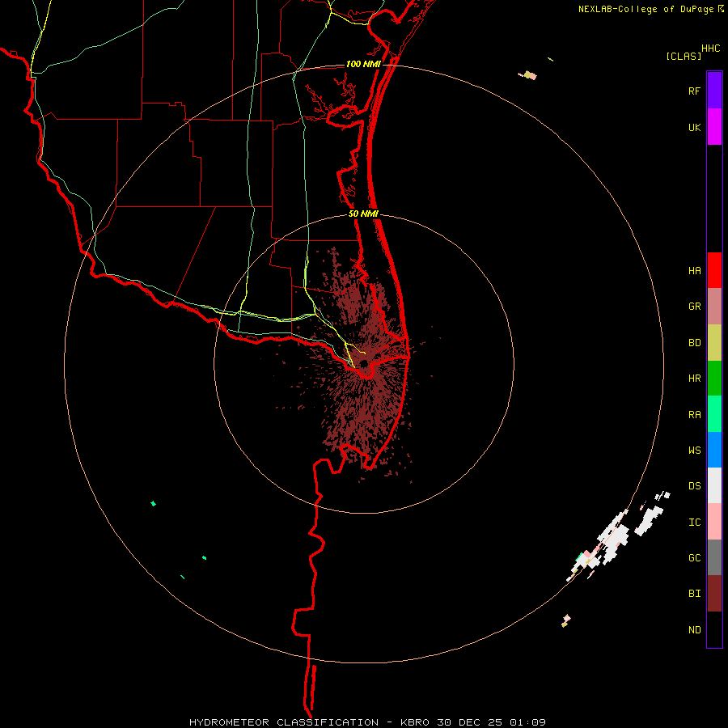Screen dimensions: 728x728
Task: Click the BI brown legend swatch
Action: 714,594
